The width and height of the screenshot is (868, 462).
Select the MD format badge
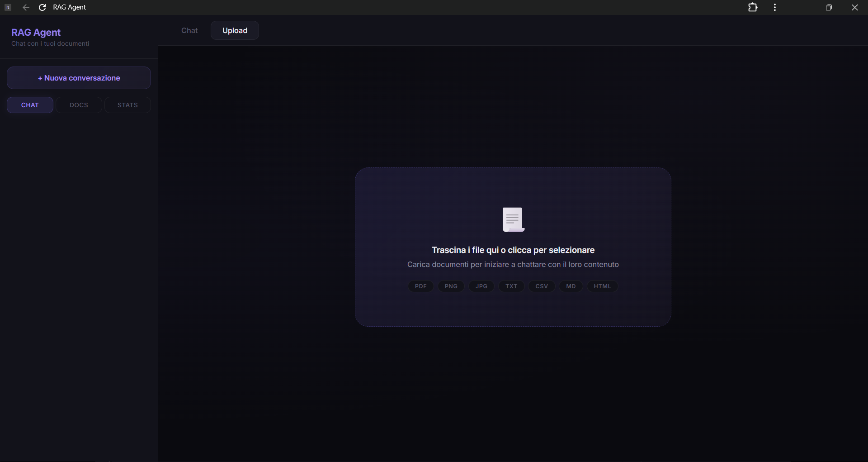570,286
